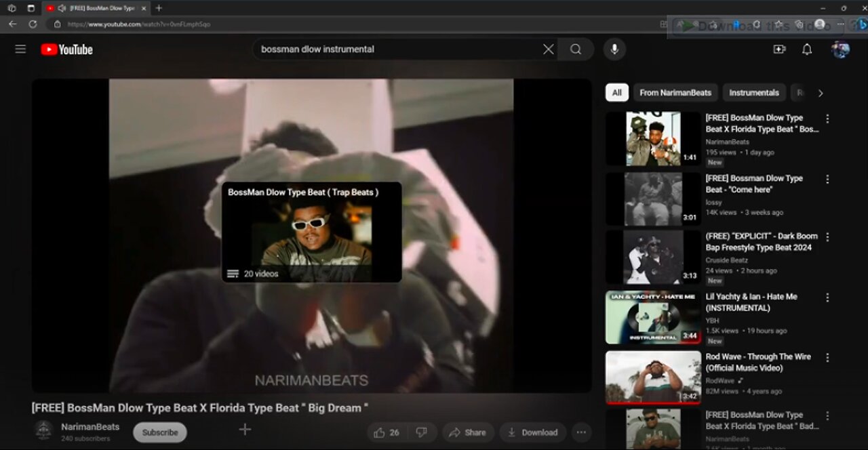The height and width of the screenshot is (450, 868).
Task: Click the video title Big Dream
Action: point(200,408)
